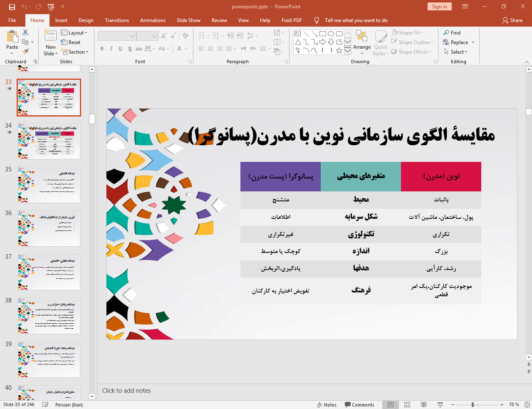
Task: Click the New Slide icon
Action: click(50, 36)
